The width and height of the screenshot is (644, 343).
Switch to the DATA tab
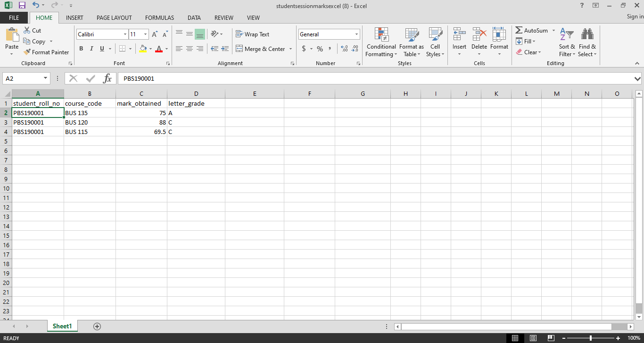194,17
